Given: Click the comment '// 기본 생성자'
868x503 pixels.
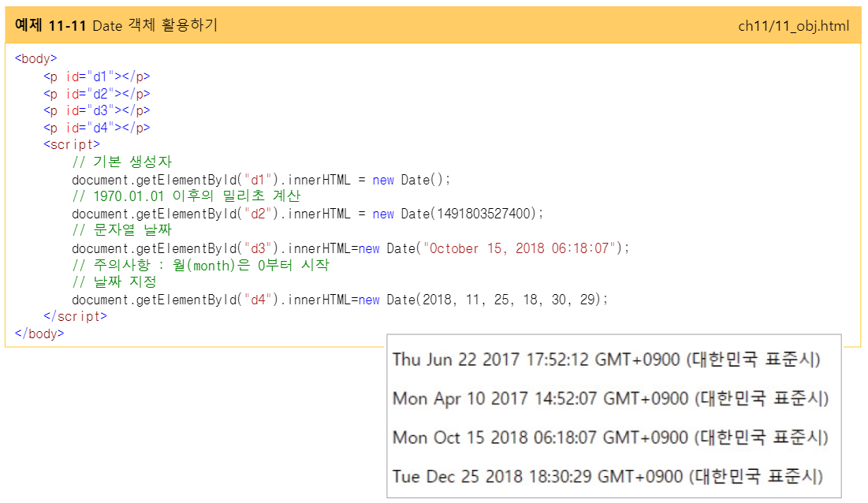Looking at the screenshot, I should click(122, 162).
